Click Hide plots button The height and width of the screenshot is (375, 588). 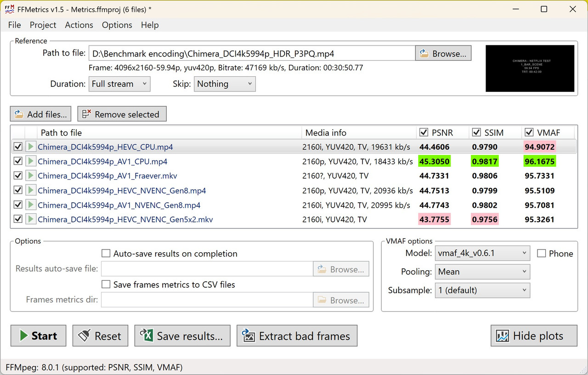(534, 336)
